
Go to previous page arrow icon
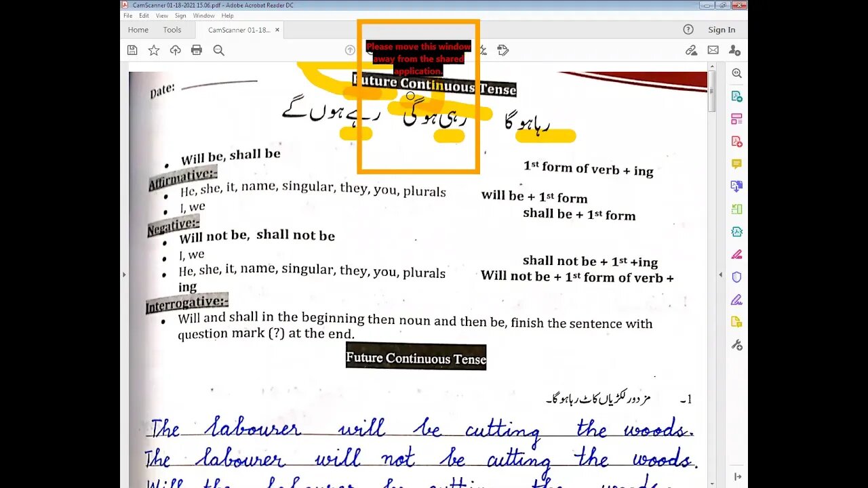(x=350, y=50)
